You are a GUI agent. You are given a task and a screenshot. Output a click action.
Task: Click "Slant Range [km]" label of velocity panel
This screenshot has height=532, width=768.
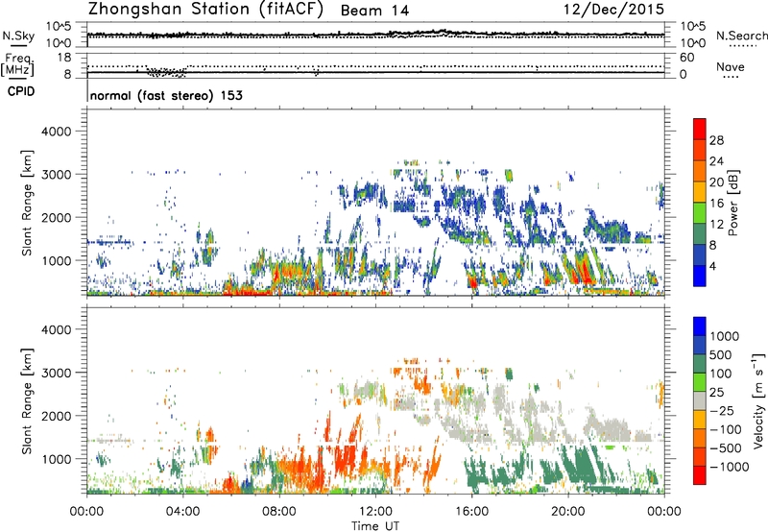[x=27, y=401]
